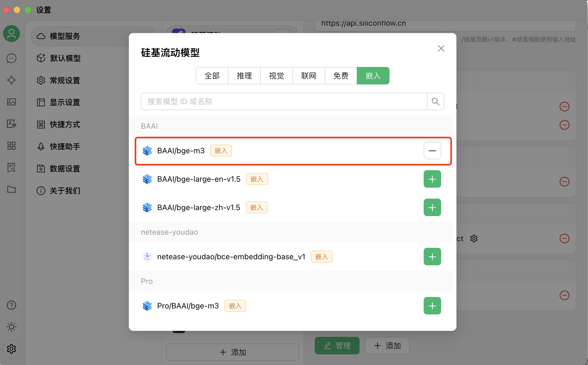Add netease-youdao/bce-embedding-base_v1 model
Viewport: 588px width, 365px height.
pos(432,257)
